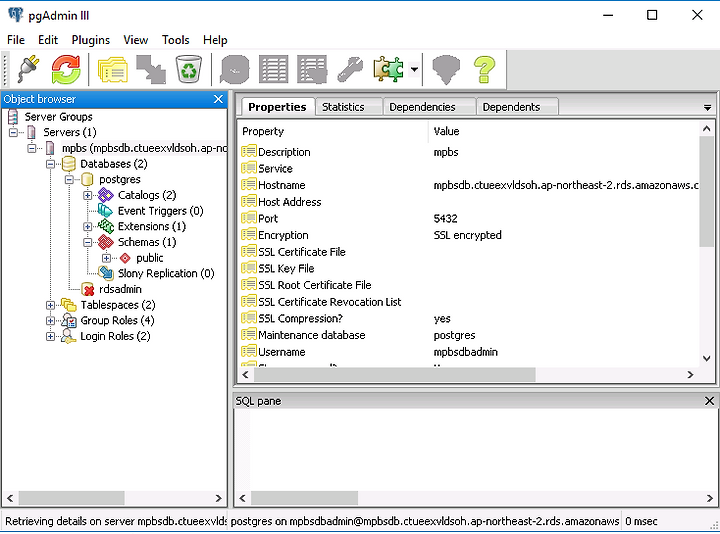This screenshot has width=720, height=534.
Task: Click the Schemas icon in the tree
Action: point(106,242)
